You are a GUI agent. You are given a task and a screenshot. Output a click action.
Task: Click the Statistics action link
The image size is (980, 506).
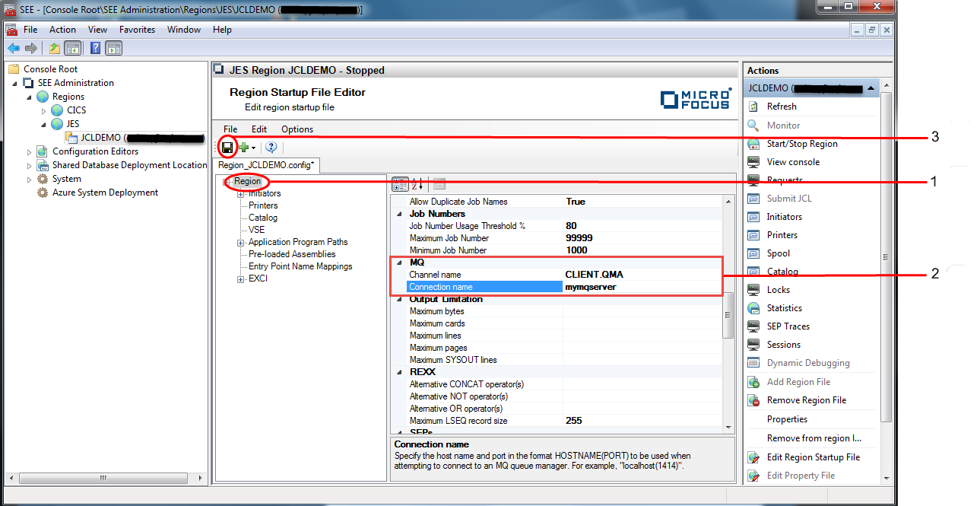coord(784,308)
